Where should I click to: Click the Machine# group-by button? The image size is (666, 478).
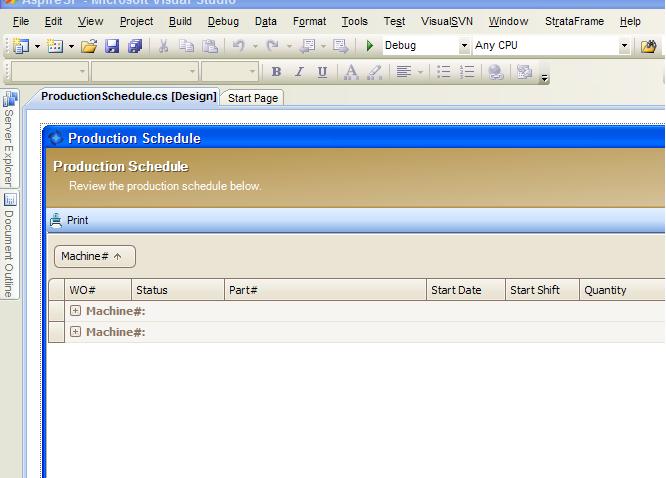[94, 256]
